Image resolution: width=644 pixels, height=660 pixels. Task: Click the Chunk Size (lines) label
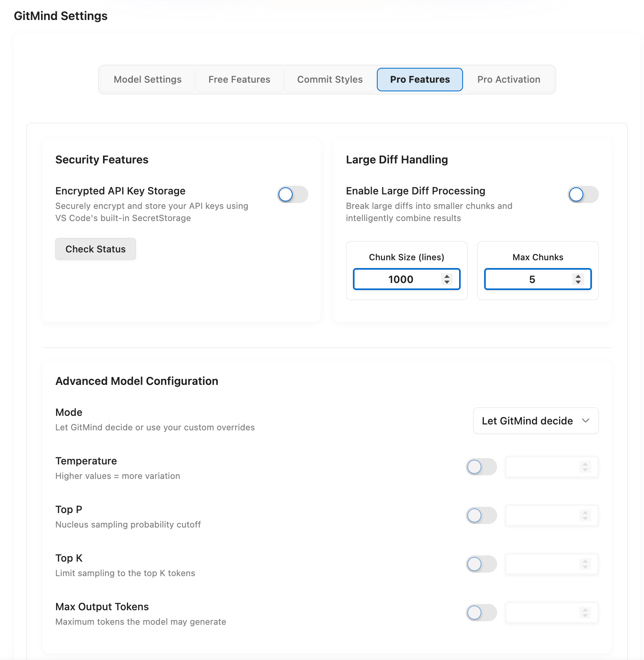tap(407, 257)
